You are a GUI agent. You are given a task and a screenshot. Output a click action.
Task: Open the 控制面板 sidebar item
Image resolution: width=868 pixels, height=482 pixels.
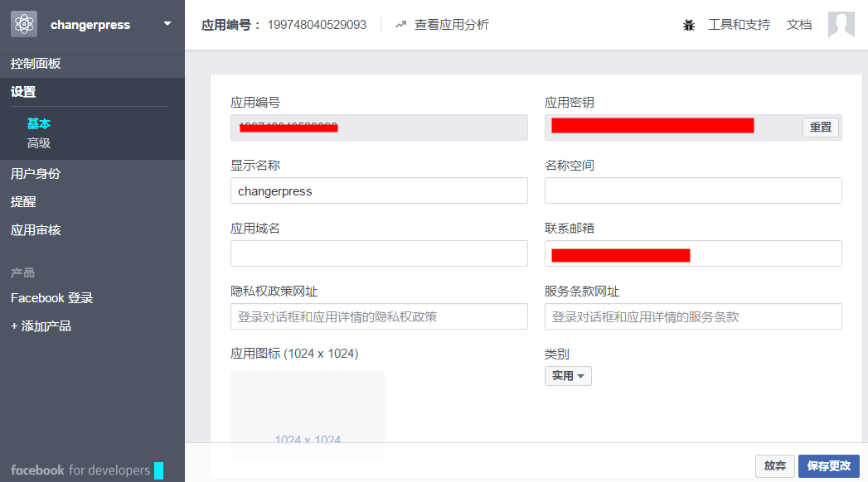pos(36,64)
